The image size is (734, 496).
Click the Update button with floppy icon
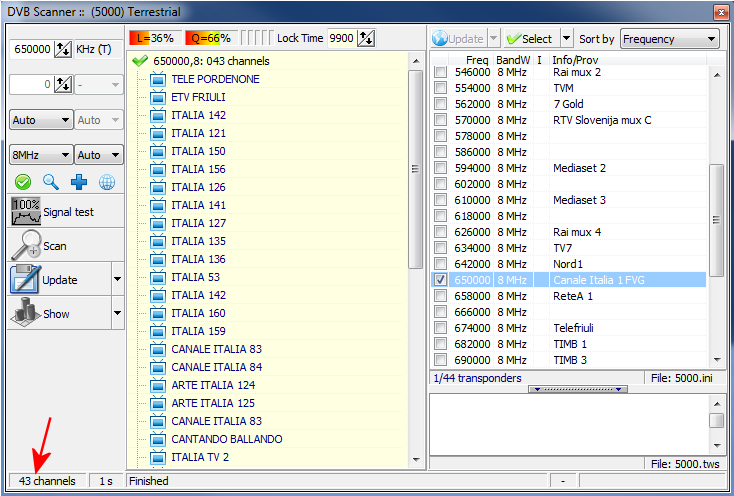click(59, 280)
